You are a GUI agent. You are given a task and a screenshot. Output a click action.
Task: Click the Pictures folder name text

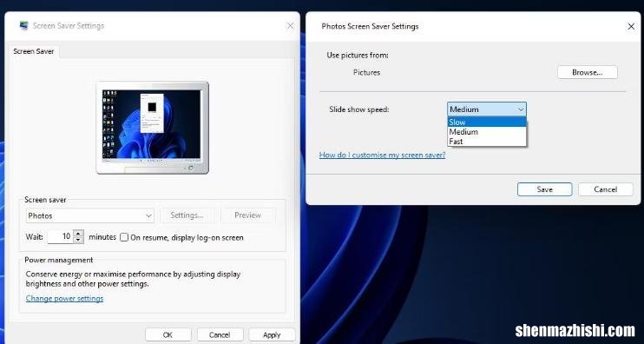click(367, 72)
